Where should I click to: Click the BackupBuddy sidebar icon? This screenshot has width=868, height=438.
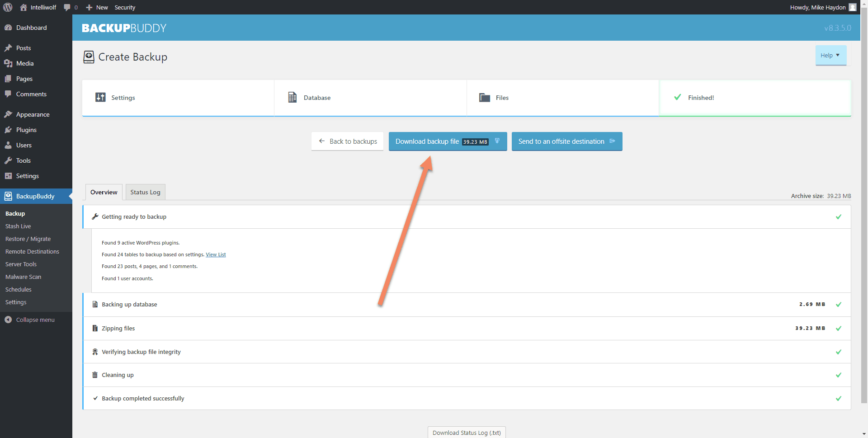click(8, 196)
